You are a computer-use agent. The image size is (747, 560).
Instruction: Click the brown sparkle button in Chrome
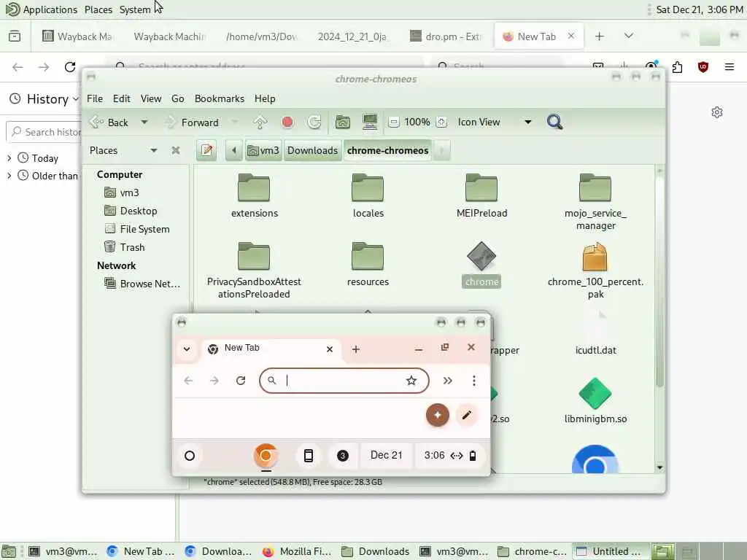pos(438,415)
